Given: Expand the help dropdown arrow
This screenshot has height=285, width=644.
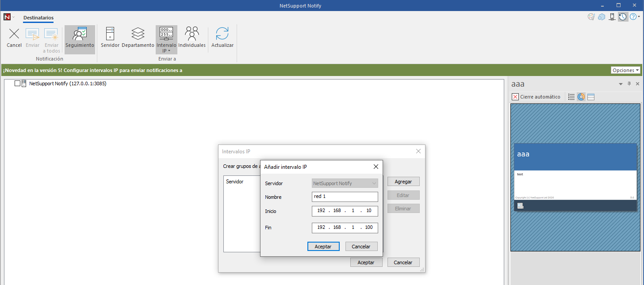Looking at the screenshot, I should tap(639, 17).
